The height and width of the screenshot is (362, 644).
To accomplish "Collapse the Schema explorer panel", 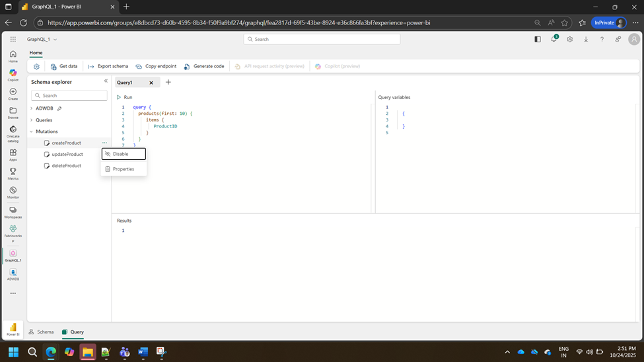I will pyautogui.click(x=106, y=81).
